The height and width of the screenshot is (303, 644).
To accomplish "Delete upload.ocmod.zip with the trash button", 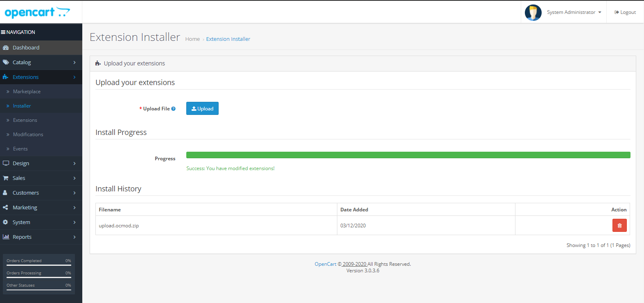I will tap(619, 225).
